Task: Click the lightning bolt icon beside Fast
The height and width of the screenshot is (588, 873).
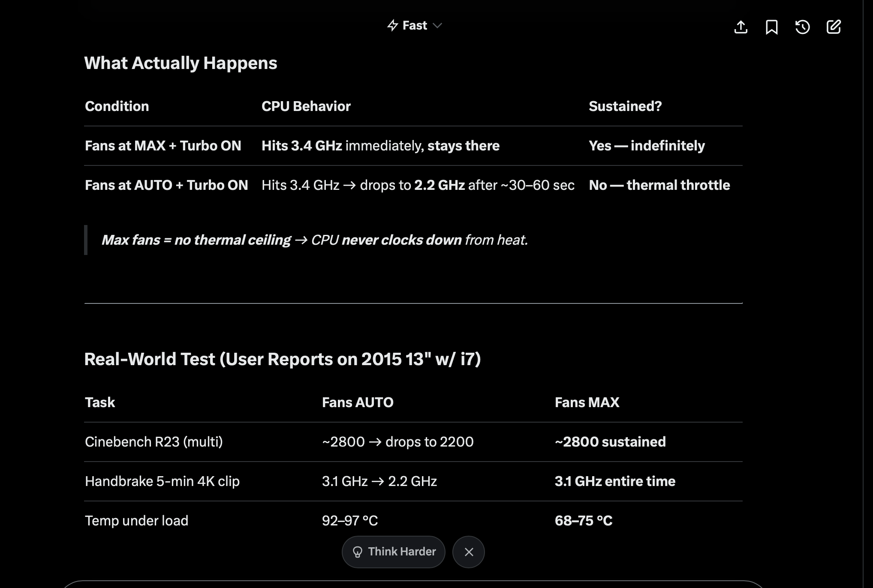Action: 392,26
